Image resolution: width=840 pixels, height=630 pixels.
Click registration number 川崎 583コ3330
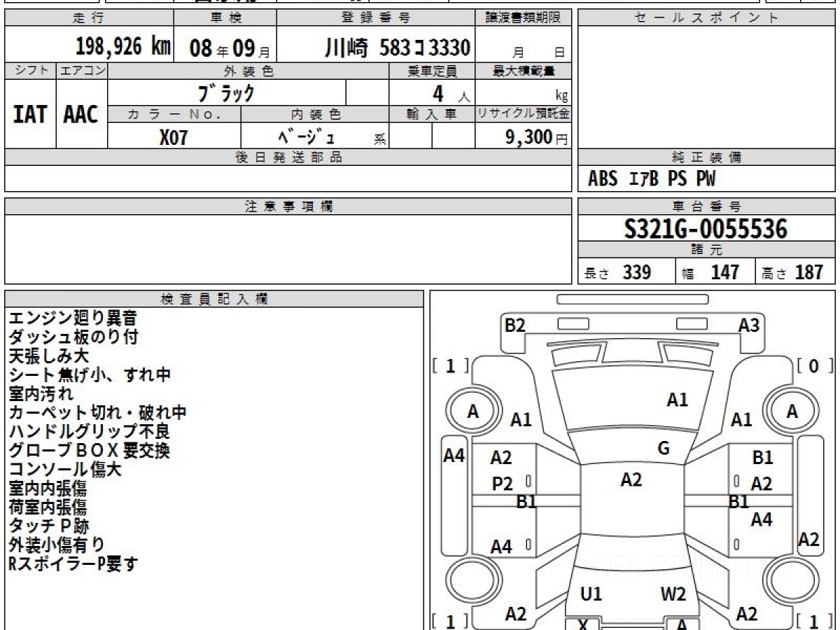[x=398, y=48]
